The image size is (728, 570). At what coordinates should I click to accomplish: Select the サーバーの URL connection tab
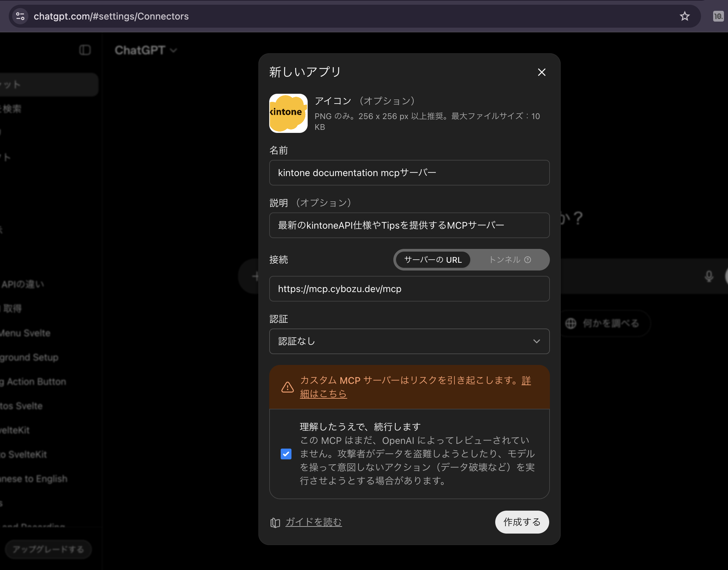pyautogui.click(x=433, y=260)
